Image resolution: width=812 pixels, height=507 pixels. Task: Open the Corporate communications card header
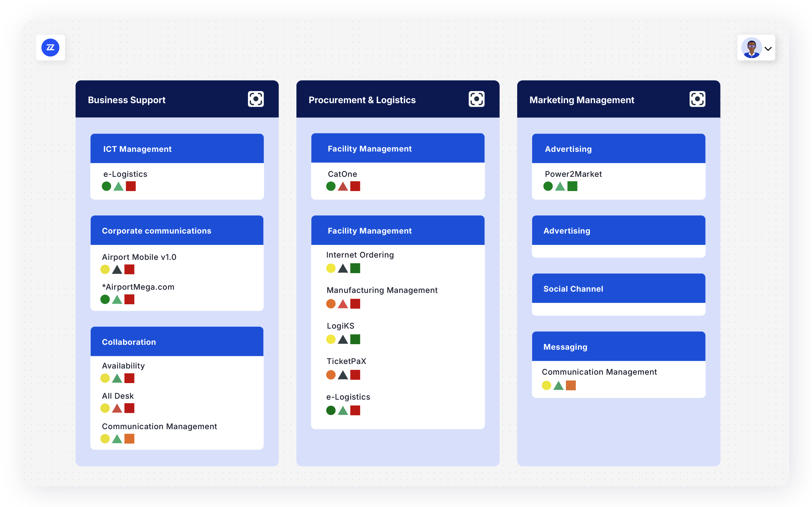[177, 230]
